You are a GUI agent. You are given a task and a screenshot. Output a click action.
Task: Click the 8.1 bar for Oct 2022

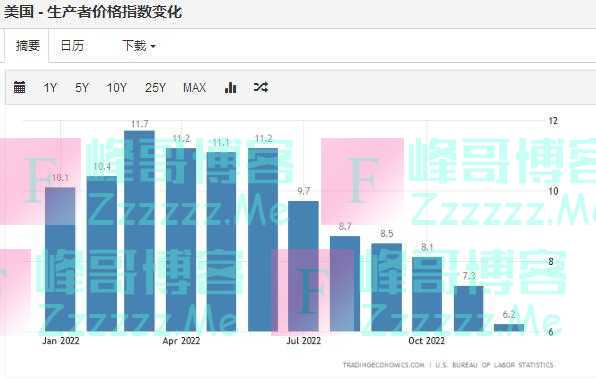[x=427, y=294]
